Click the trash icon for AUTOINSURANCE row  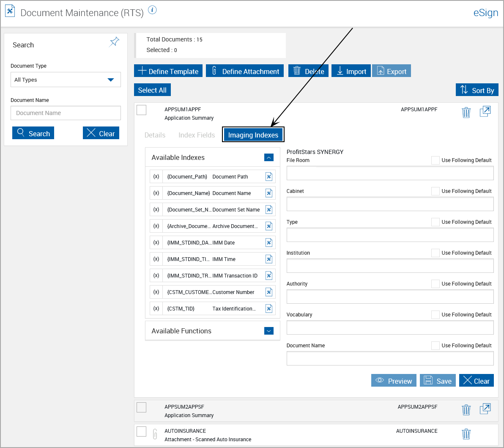pyautogui.click(x=466, y=434)
